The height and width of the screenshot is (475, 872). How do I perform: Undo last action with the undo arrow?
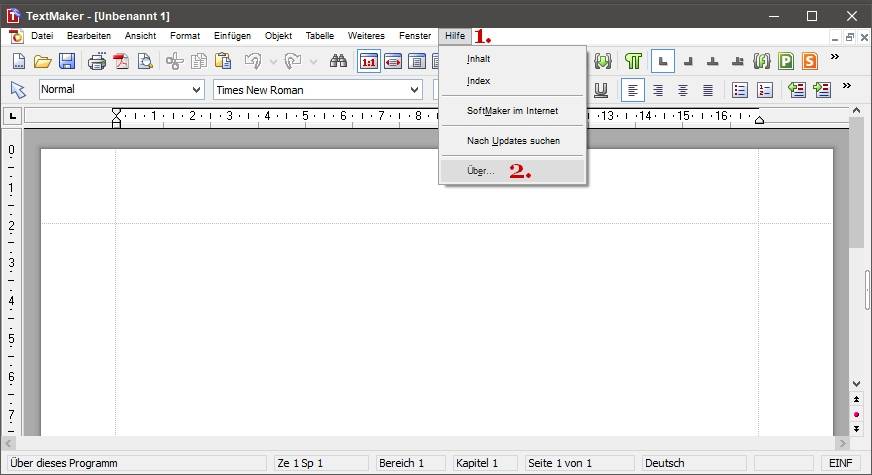253,61
